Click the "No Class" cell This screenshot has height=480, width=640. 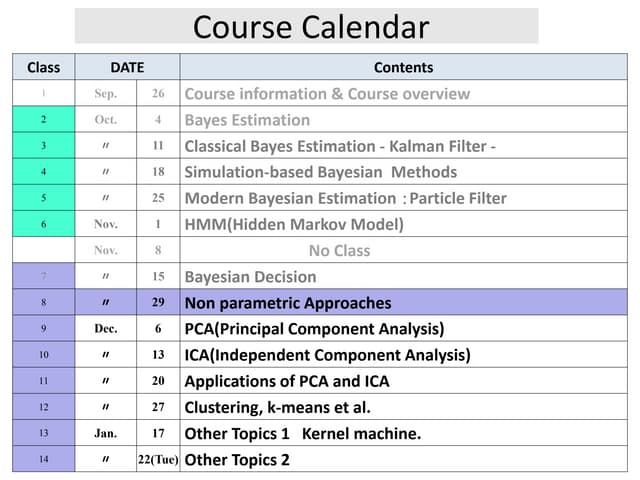[x=340, y=251]
